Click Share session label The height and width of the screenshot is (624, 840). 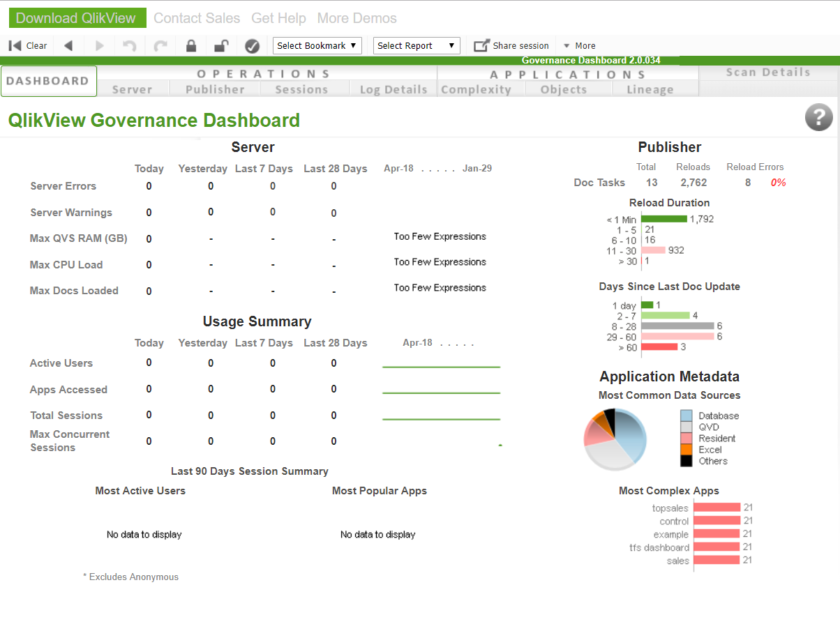coord(520,46)
